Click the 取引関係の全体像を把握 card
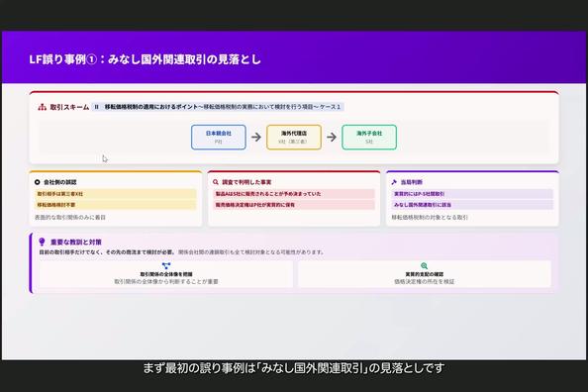The height and width of the screenshot is (392, 588). pyautogui.click(x=166, y=274)
